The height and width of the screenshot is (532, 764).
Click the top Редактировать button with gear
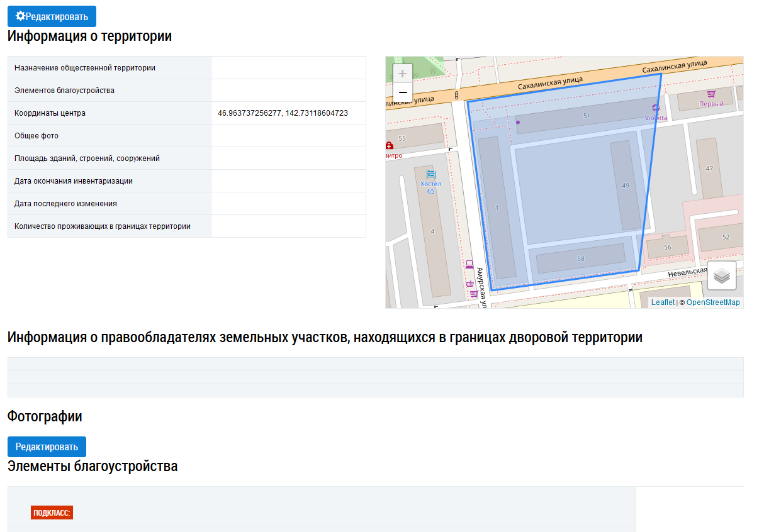(x=52, y=16)
